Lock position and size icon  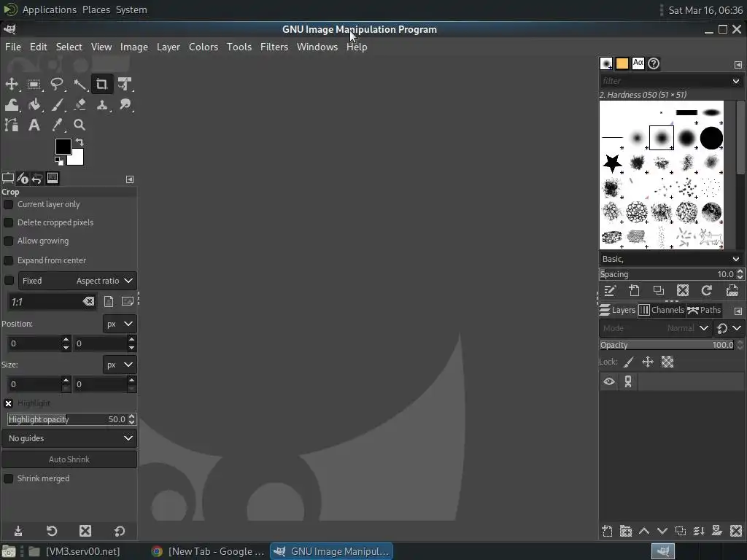coord(648,362)
